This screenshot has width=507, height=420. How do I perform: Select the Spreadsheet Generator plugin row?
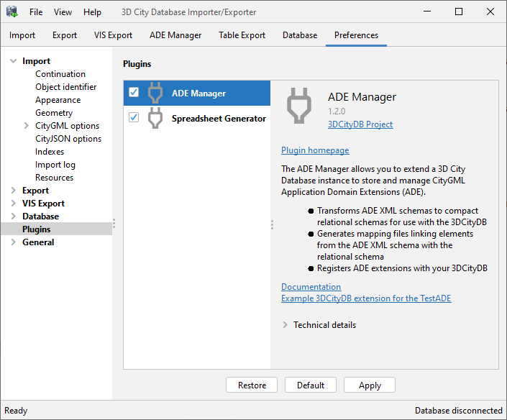tap(197, 119)
